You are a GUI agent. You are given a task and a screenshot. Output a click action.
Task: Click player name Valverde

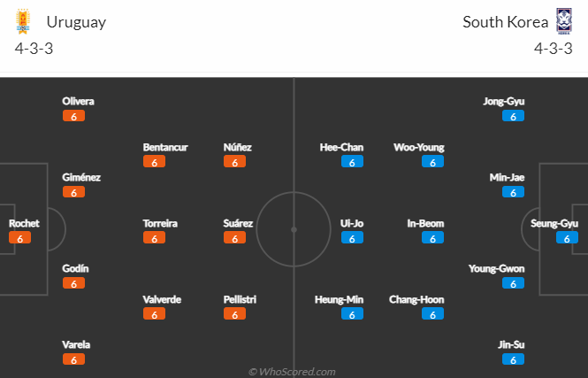(x=162, y=299)
